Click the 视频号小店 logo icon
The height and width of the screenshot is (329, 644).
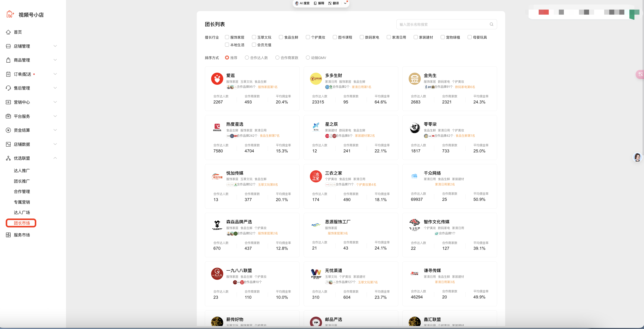(x=10, y=14)
